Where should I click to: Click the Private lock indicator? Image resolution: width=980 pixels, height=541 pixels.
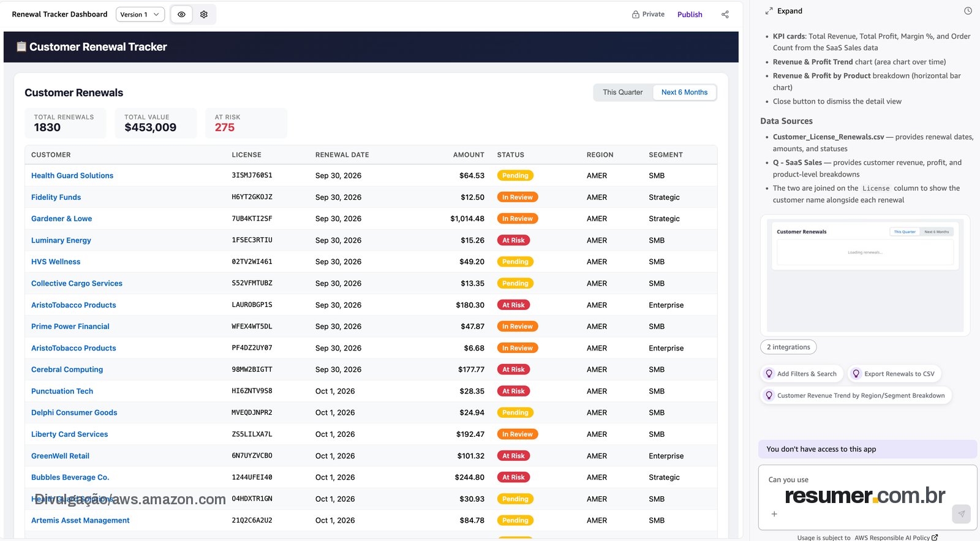coord(648,14)
